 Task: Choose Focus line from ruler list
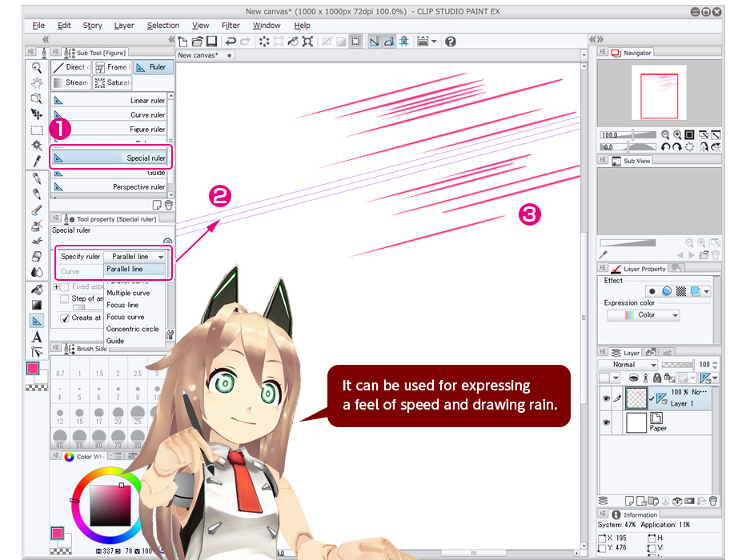point(122,305)
